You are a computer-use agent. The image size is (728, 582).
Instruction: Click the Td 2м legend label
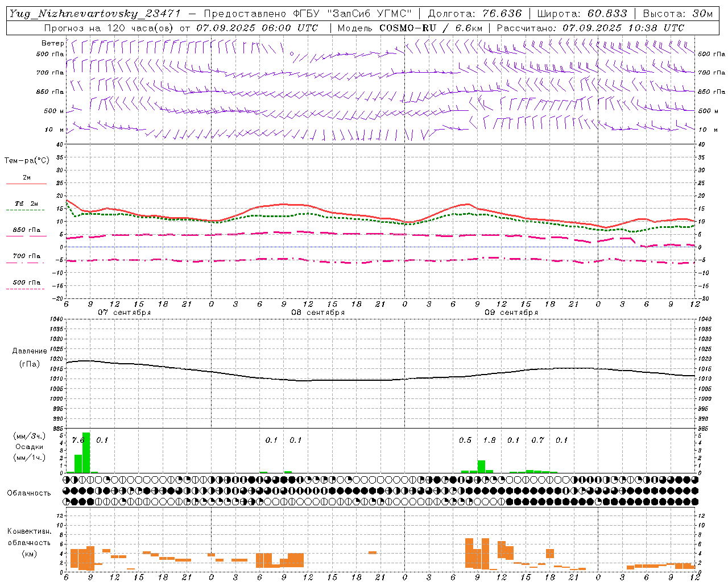coord(26,203)
